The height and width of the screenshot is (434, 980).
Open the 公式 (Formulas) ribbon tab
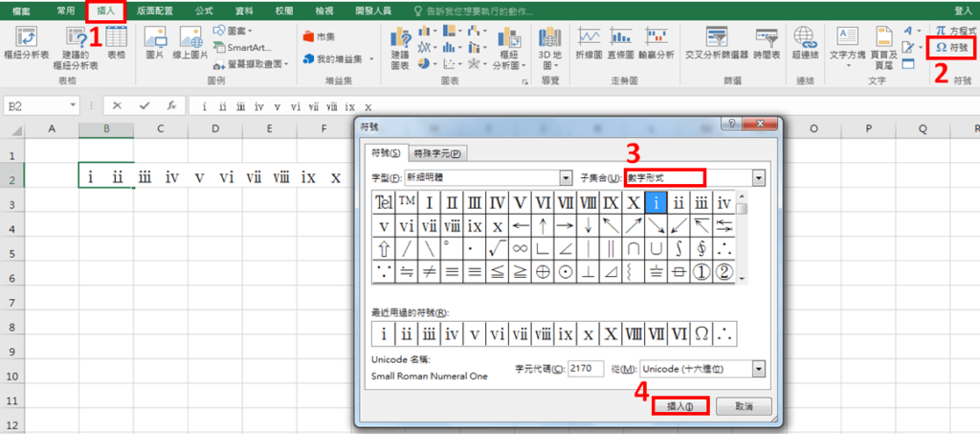(x=204, y=10)
